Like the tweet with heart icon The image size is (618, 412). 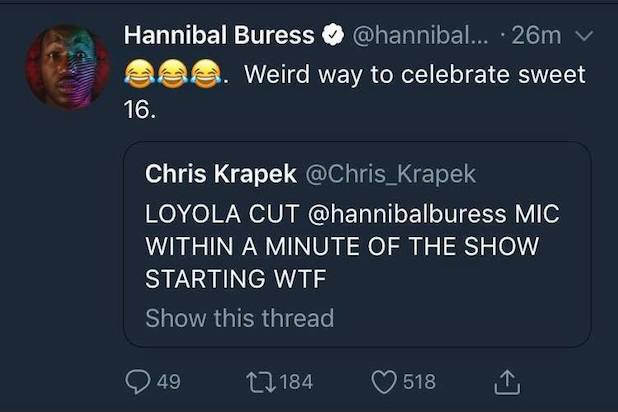383,381
